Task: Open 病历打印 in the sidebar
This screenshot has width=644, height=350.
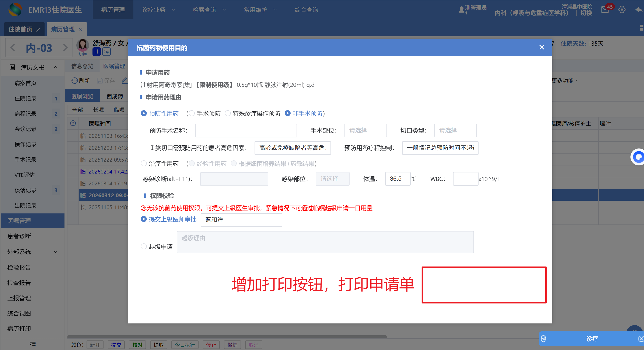Action: pyautogui.click(x=19, y=329)
